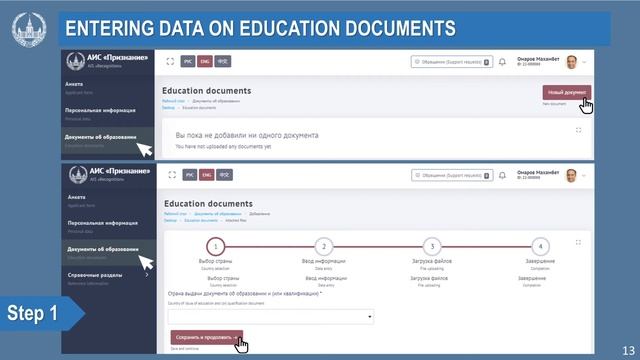Switch language to 中文 in lower screenshot
Image resolution: width=640 pixels, height=360 pixels.
tap(224, 175)
